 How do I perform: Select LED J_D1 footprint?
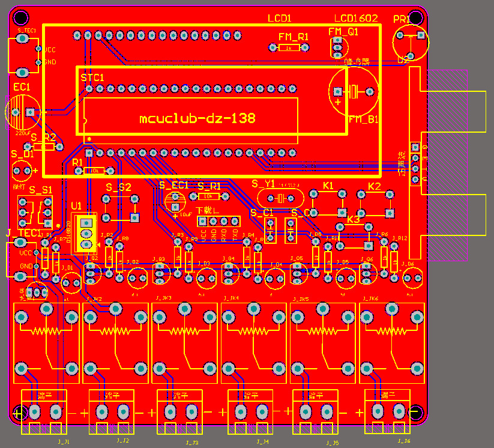click(71, 283)
